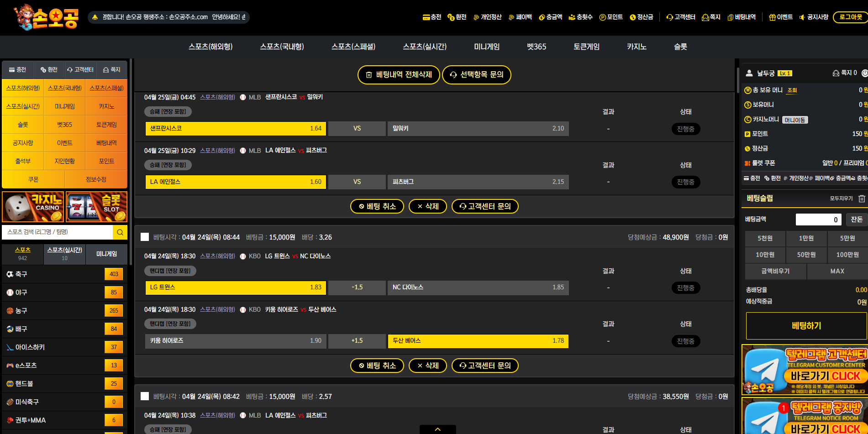Screen dimensions: 868x434
Task: Check the bet slip box for 08:44 bet
Action: [145, 237]
